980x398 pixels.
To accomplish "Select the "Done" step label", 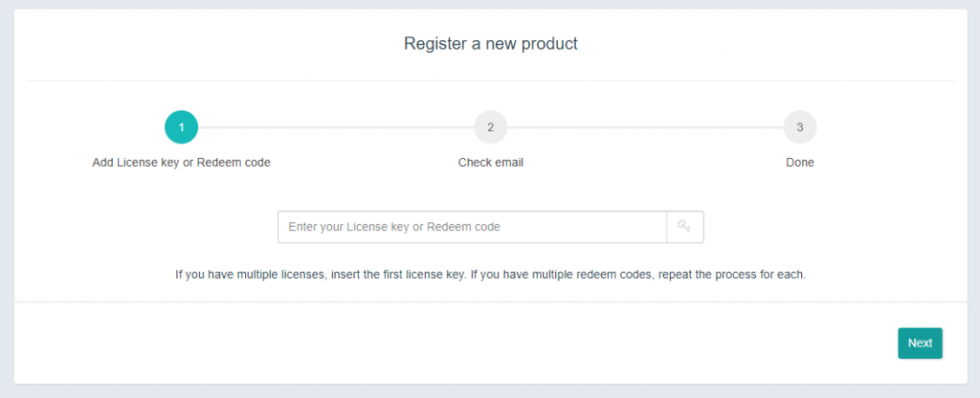I will point(799,163).
